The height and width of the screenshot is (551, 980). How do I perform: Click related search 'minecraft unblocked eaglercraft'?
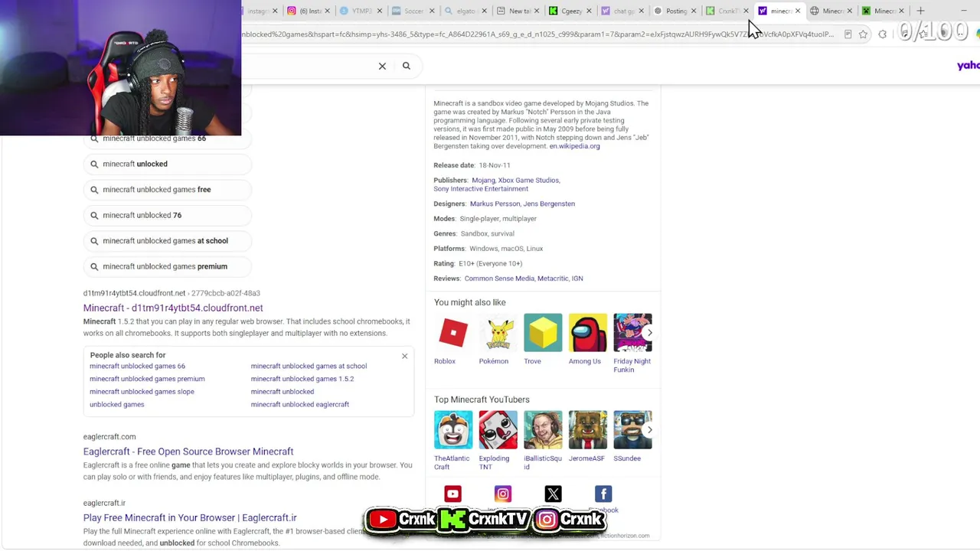[x=300, y=405]
